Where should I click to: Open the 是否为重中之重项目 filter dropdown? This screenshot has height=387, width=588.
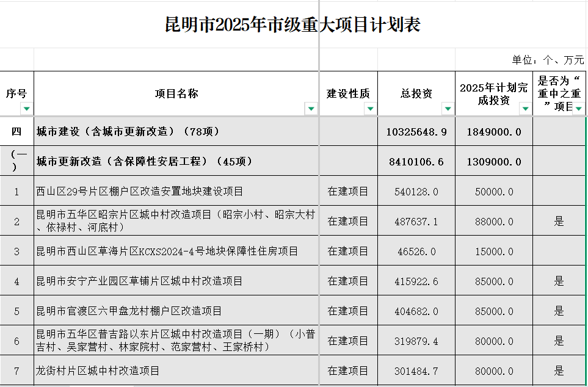(x=578, y=109)
